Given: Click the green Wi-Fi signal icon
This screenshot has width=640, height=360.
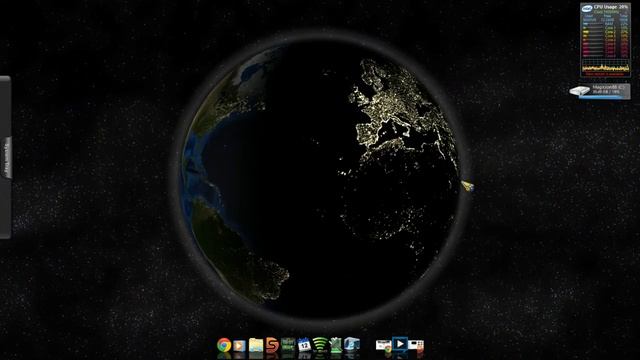Looking at the screenshot, I should [320, 345].
